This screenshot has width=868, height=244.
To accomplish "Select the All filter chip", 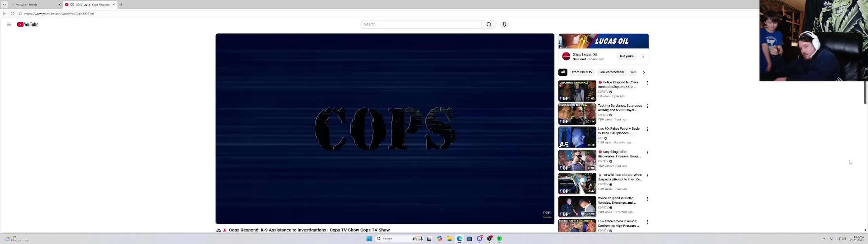I will click(563, 72).
